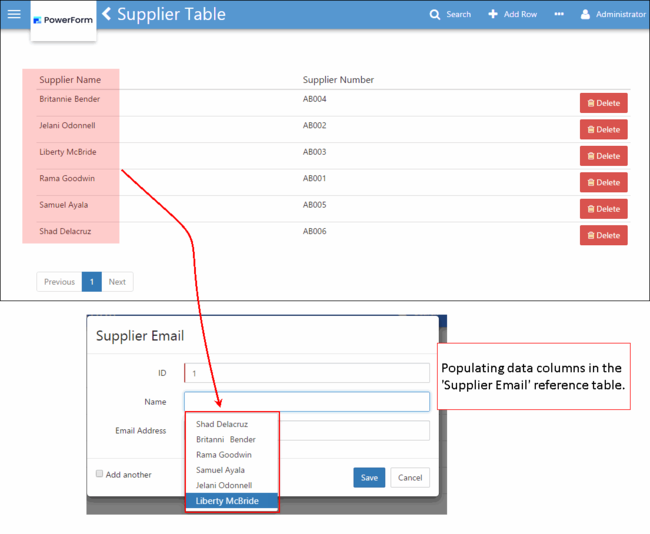The height and width of the screenshot is (534, 650).
Task: Select the Shad Delacruz table cell
Action: (x=65, y=231)
